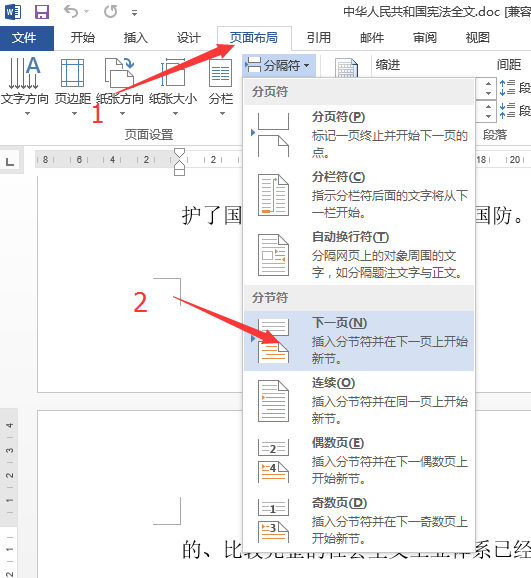Undo the last action
The height and width of the screenshot is (578, 531).
pyautogui.click(x=70, y=12)
